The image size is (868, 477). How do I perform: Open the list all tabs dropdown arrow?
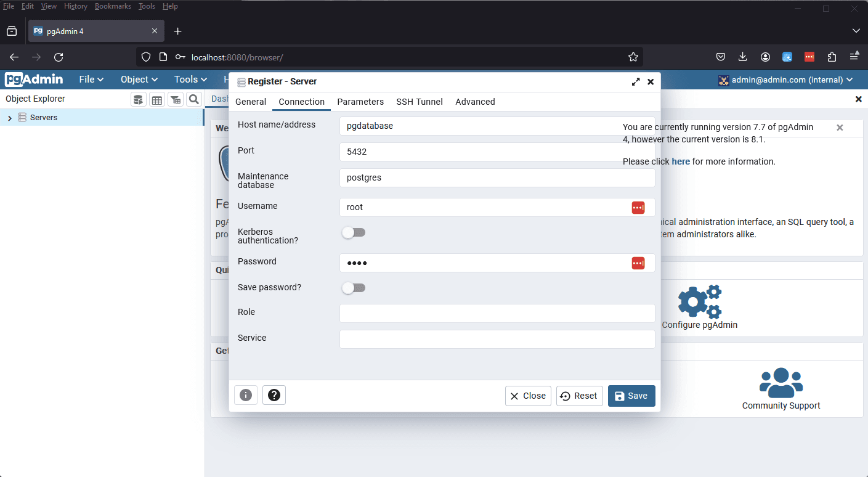point(856,31)
